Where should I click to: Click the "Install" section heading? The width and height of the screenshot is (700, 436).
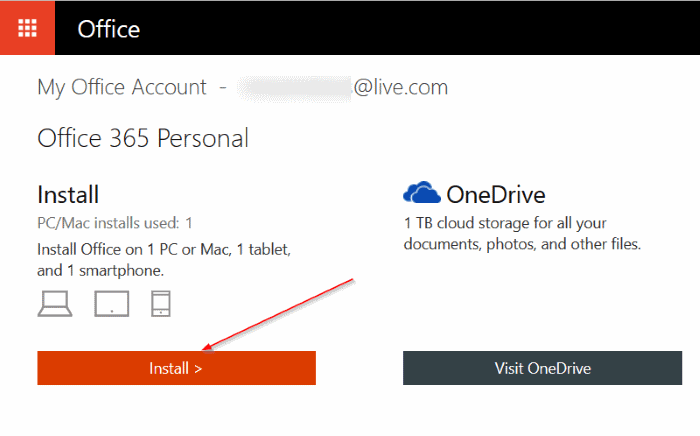(68, 195)
